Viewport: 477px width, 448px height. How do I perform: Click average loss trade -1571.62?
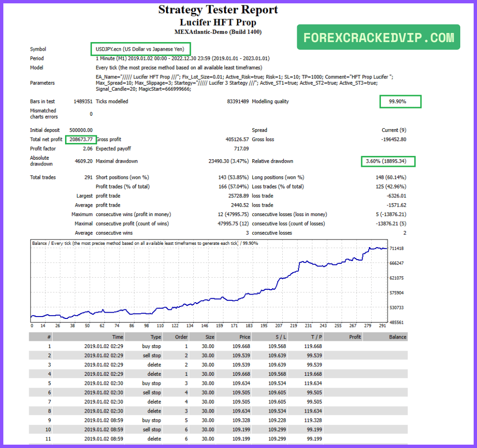click(x=397, y=205)
